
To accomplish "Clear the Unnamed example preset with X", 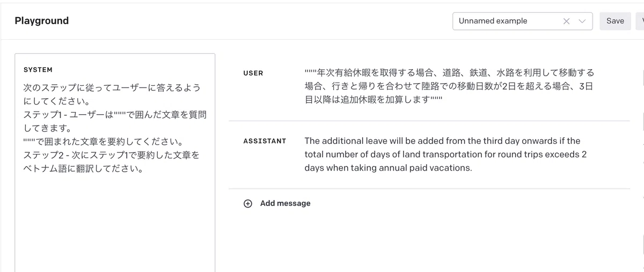I will 566,21.
